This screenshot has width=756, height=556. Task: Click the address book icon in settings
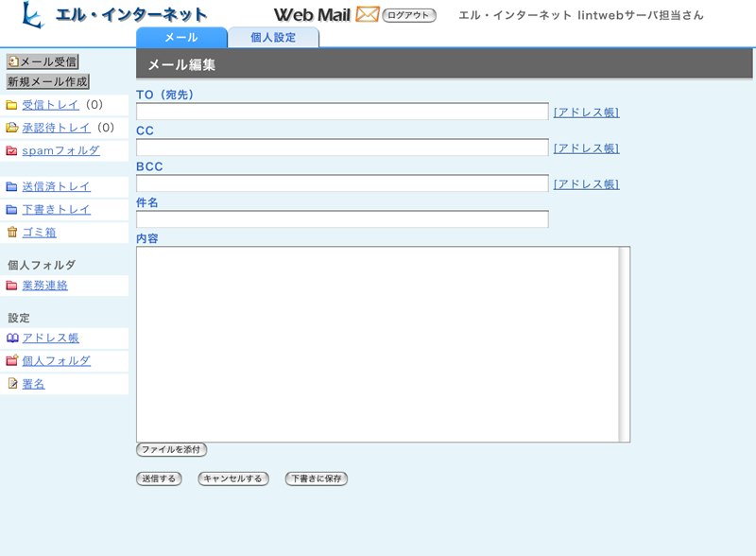click(x=12, y=338)
